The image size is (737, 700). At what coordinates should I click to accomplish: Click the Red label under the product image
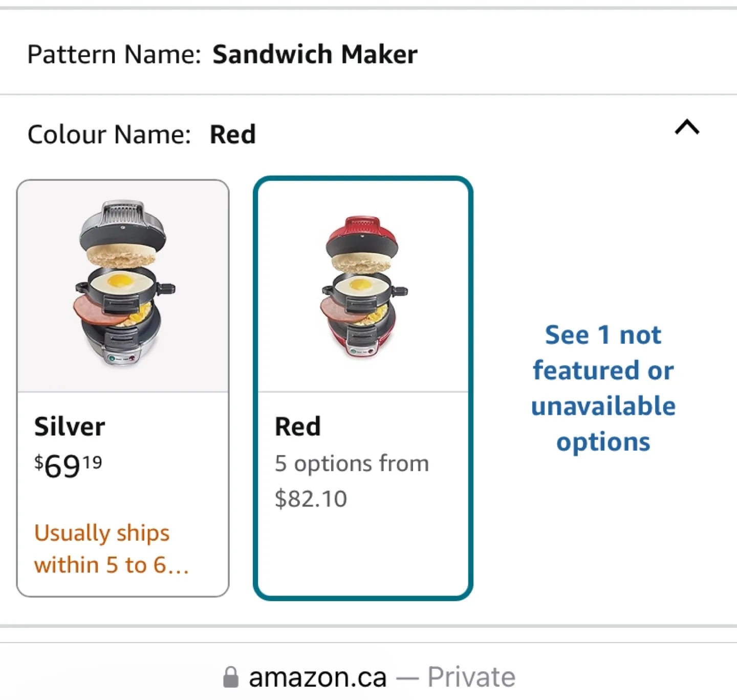tap(297, 426)
